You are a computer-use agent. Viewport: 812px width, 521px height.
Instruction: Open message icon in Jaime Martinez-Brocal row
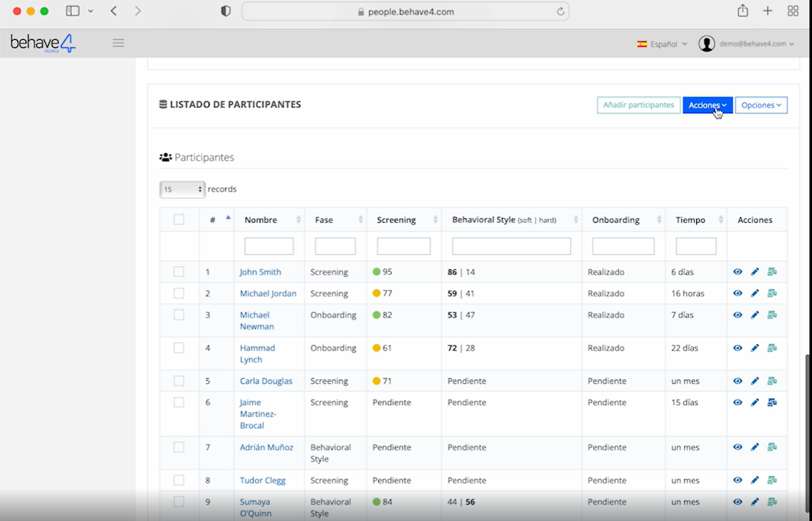click(x=772, y=402)
